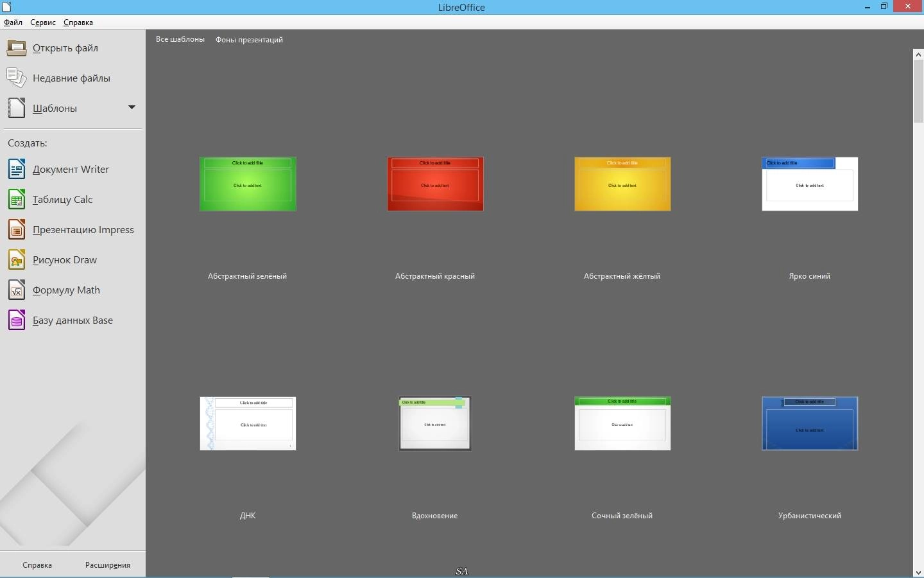Select the Урбанистический template thumbnail
The image size is (924, 578).
(x=810, y=423)
